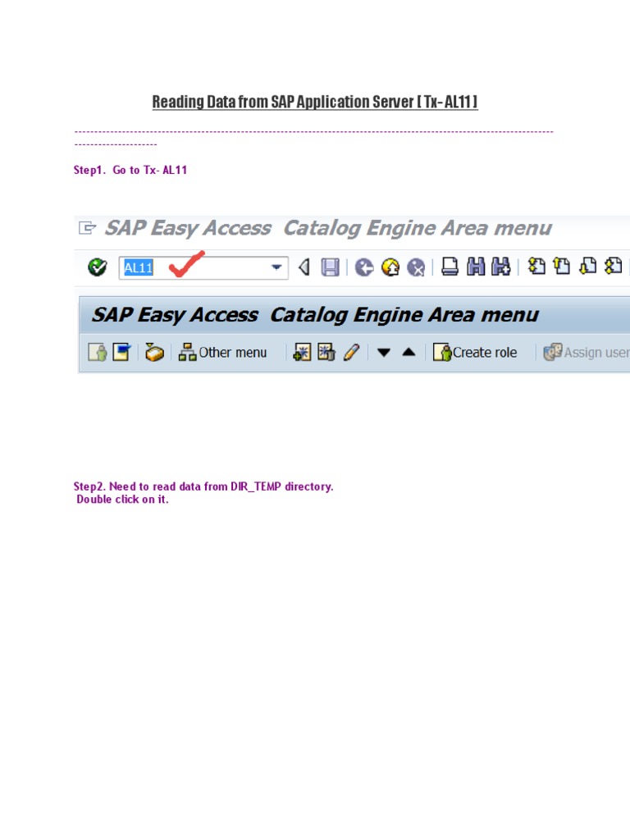
Task: Go to the Next Page icon
Action: 588,267
